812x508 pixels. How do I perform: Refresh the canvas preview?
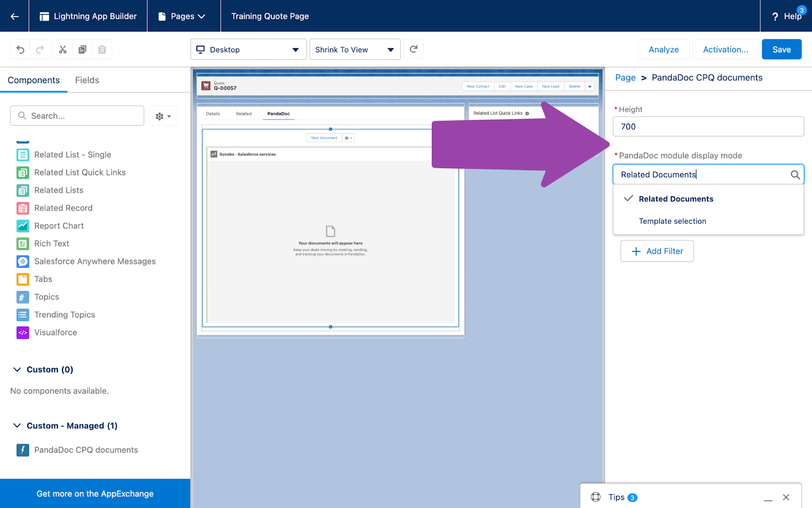pos(414,49)
